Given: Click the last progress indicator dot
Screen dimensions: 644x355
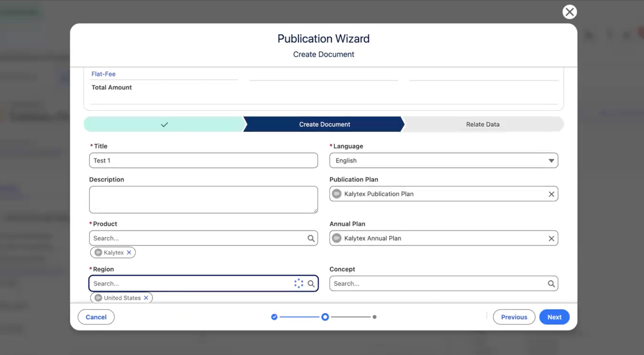Looking at the screenshot, I should pyautogui.click(x=375, y=317).
